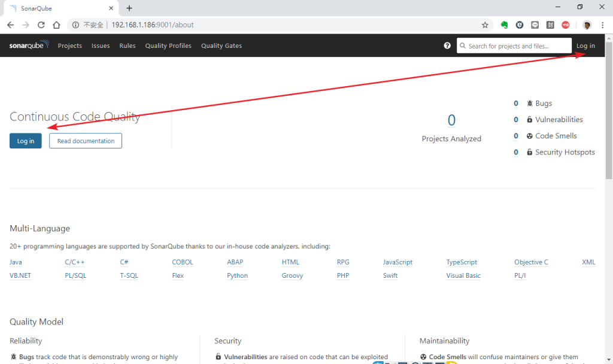This screenshot has width=613, height=364.
Task: Open the HTML language link
Action: coord(290,262)
